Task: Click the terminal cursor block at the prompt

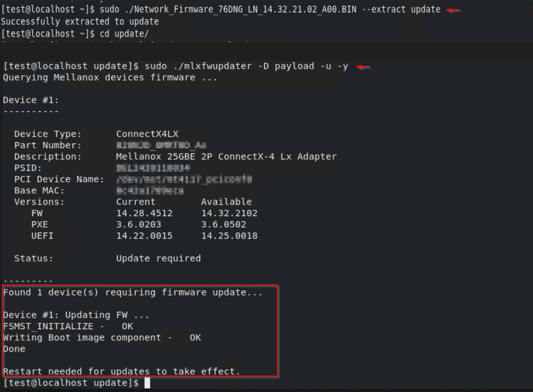Action: tap(147, 383)
